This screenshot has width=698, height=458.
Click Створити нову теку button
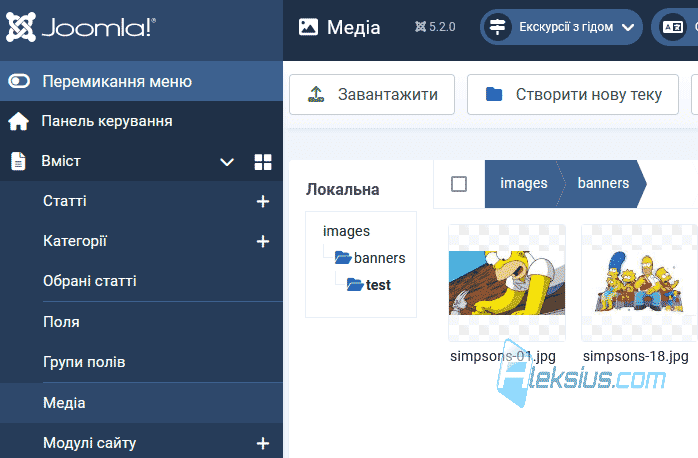click(573, 94)
